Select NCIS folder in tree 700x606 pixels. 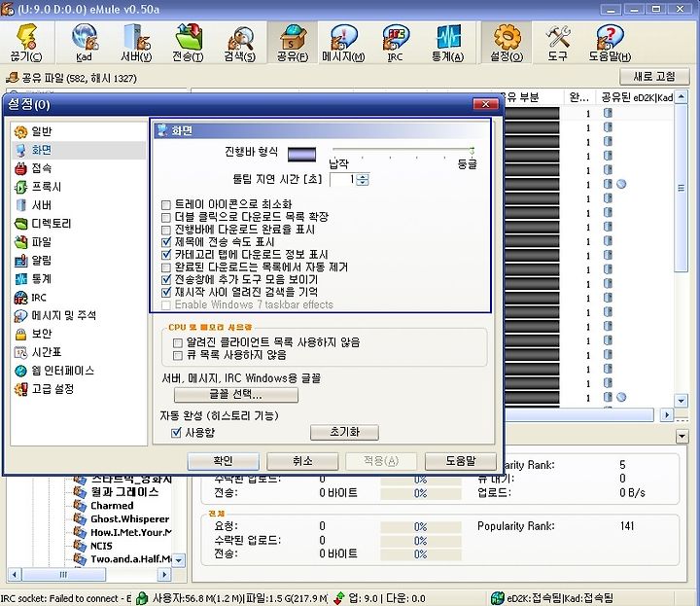point(101,546)
